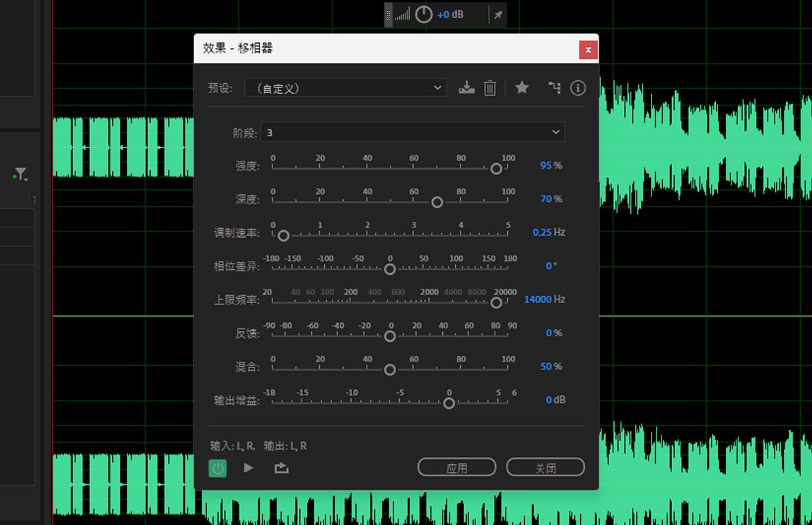
Task: Click the effect info icon
Action: 578,87
